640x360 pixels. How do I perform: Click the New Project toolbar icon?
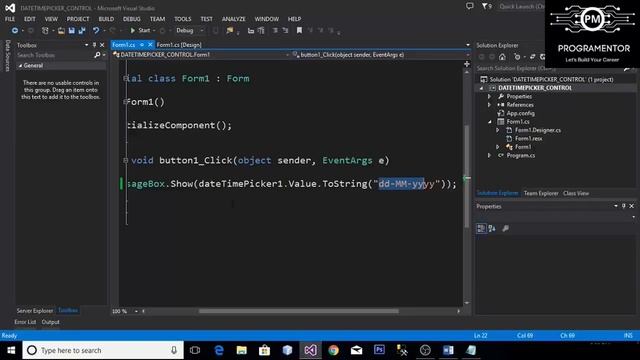pyautogui.click(x=45, y=31)
